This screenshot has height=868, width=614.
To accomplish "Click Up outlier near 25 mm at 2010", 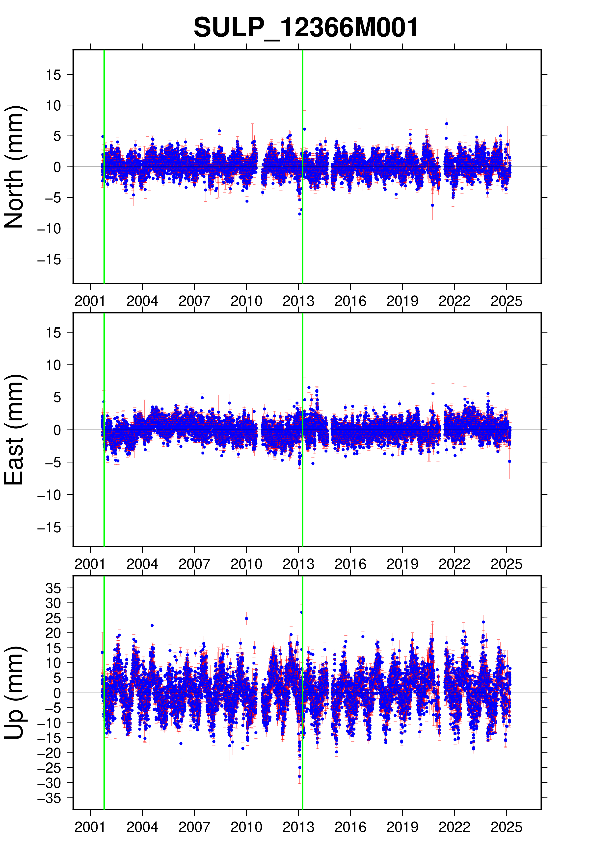I will pos(246,619).
